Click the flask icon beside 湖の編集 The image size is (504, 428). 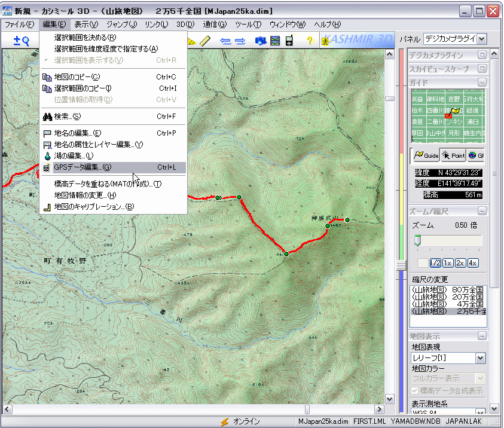click(47, 156)
